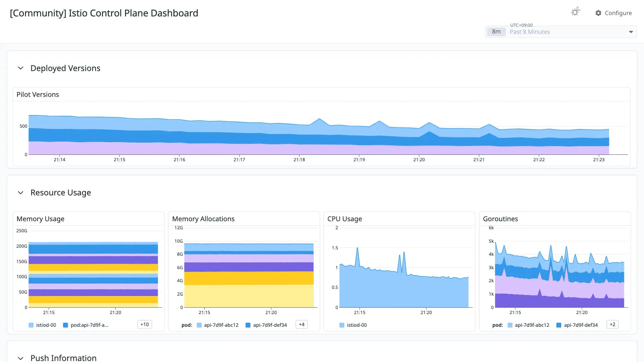Click the 21:18 tick on Pilot Versions timeline
This screenshot has height=362, width=644.
[299, 160]
